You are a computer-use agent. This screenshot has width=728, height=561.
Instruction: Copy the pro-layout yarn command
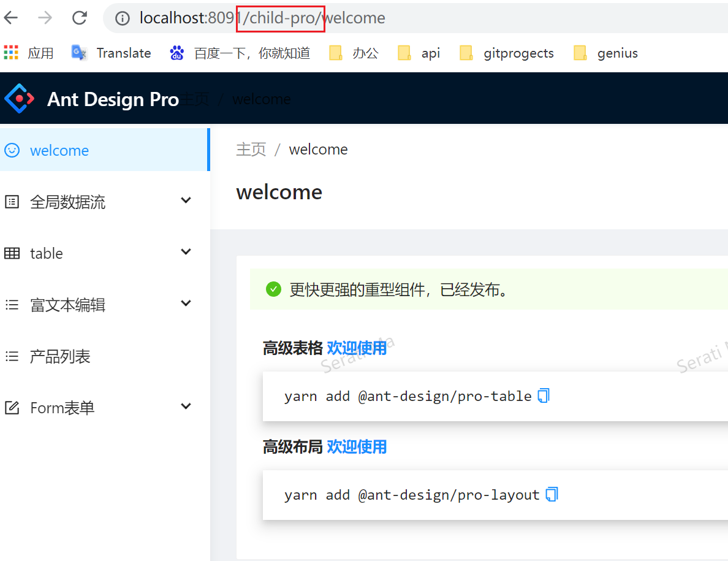click(552, 495)
